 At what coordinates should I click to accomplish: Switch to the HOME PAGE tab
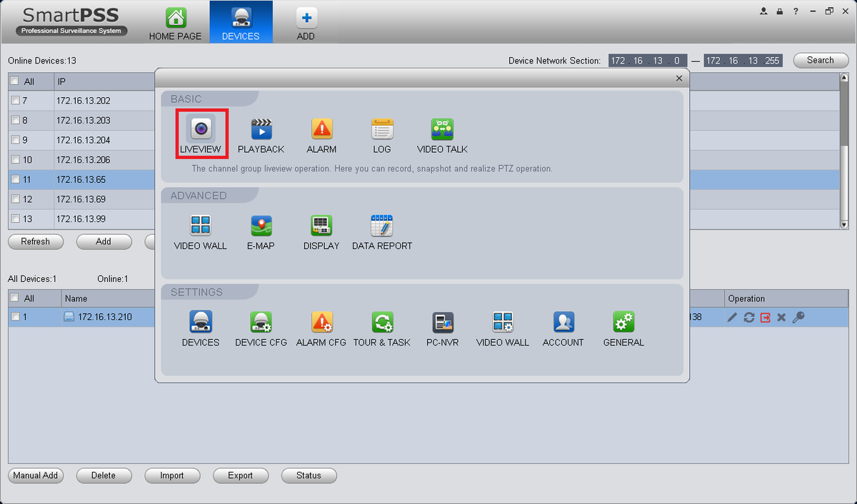click(176, 23)
